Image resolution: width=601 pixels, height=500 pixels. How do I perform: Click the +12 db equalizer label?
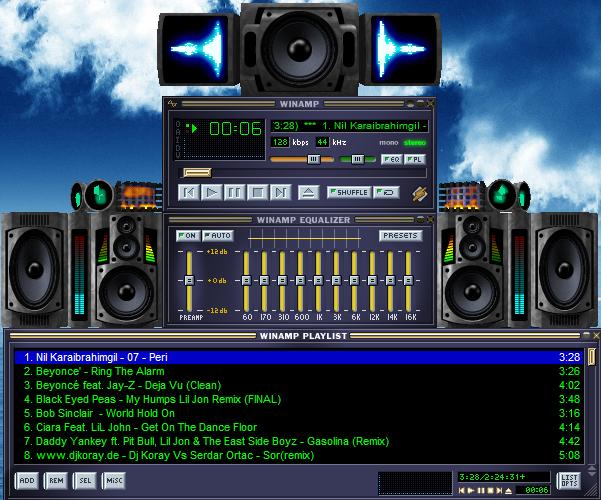click(x=217, y=252)
